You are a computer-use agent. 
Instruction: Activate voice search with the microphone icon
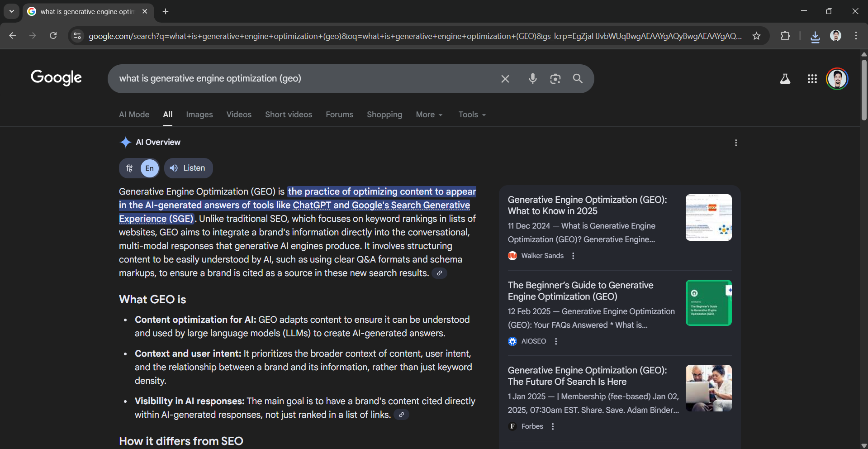pyautogui.click(x=532, y=78)
